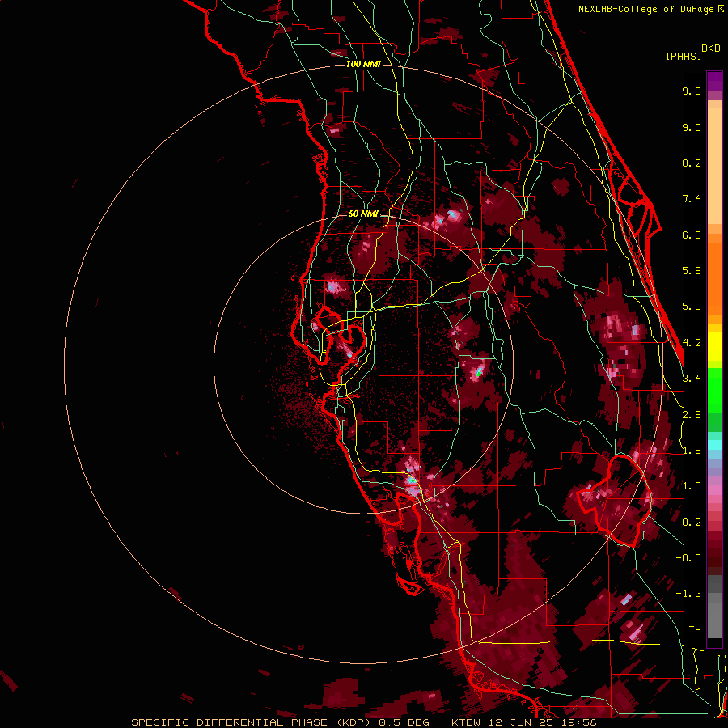Pick the cyan color bar segment
Screen dimensions: 728x728
pyautogui.click(x=714, y=445)
